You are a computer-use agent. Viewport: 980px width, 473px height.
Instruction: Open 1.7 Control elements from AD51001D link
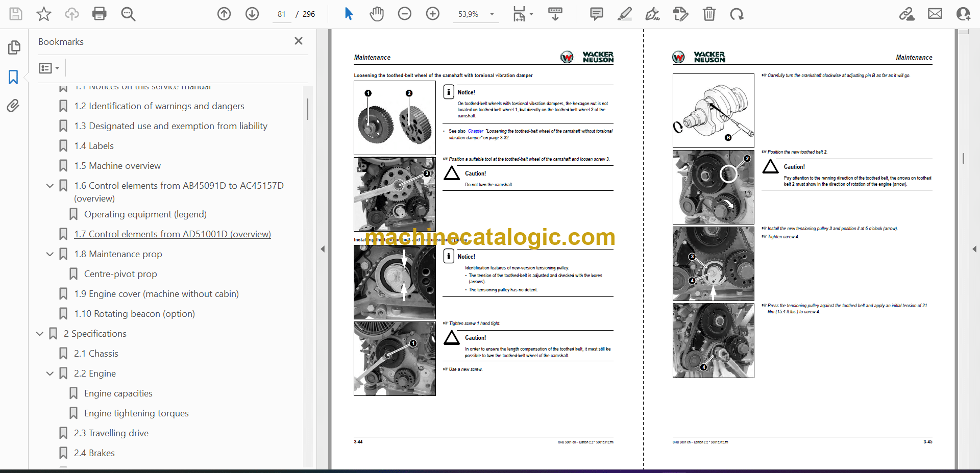pos(172,234)
